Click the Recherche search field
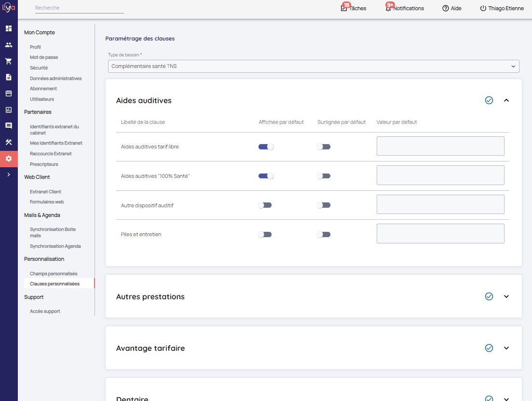532x401 pixels. pyautogui.click(x=79, y=8)
